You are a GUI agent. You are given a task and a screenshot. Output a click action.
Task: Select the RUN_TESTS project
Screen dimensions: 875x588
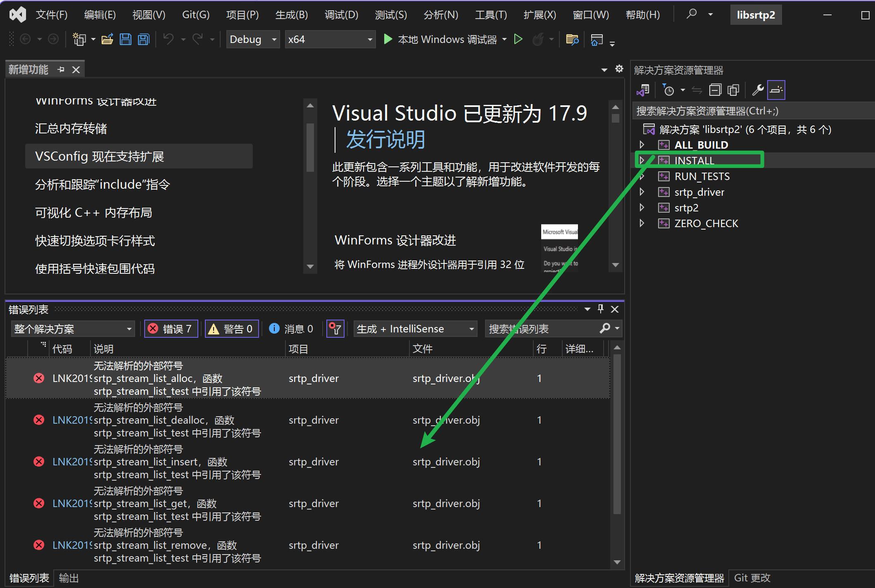pyautogui.click(x=702, y=176)
